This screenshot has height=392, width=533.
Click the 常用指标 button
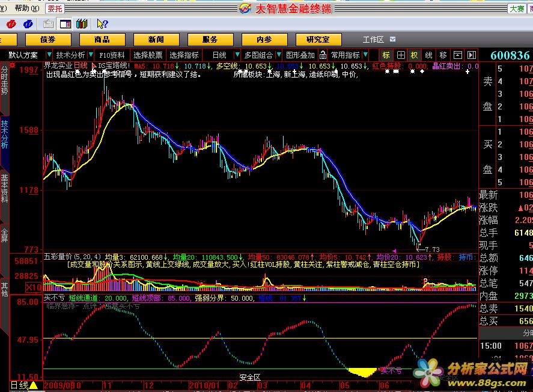[345, 55]
